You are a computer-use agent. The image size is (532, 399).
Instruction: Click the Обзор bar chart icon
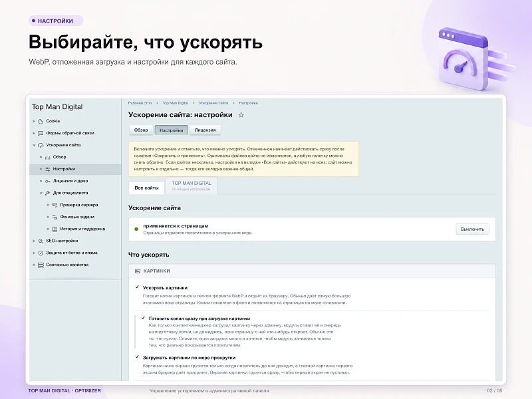tap(48, 157)
